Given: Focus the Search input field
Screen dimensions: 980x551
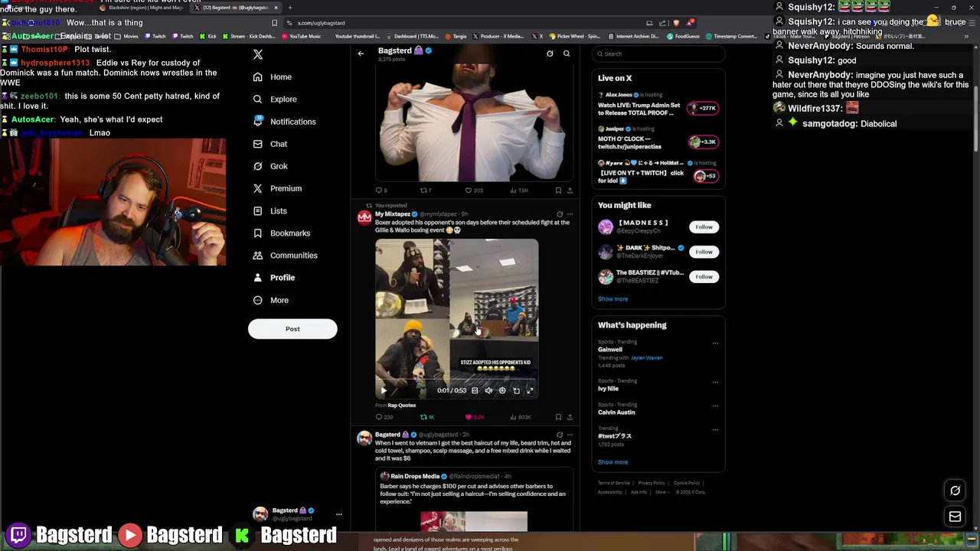Looking at the screenshot, I should click(658, 54).
